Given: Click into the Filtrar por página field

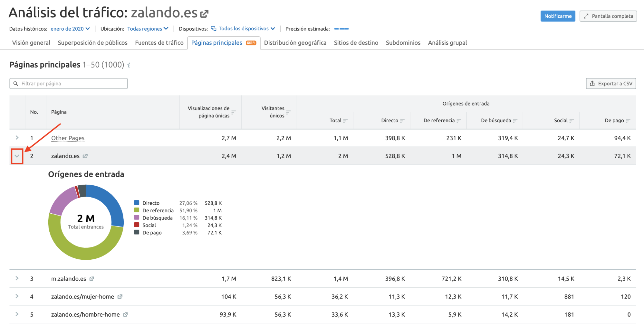Looking at the screenshot, I should click(x=68, y=84).
